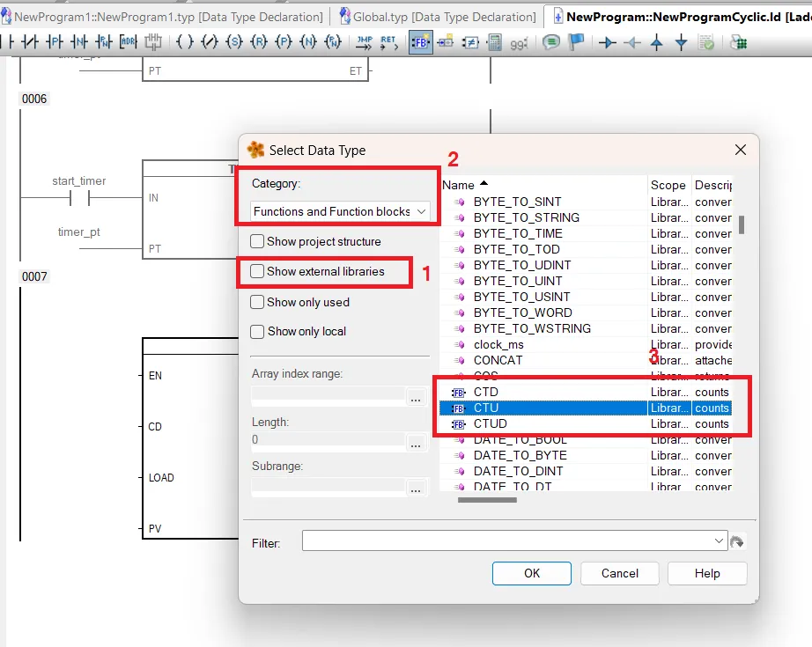
Task: Insert a compare (not equal) block
Action: click(470, 42)
